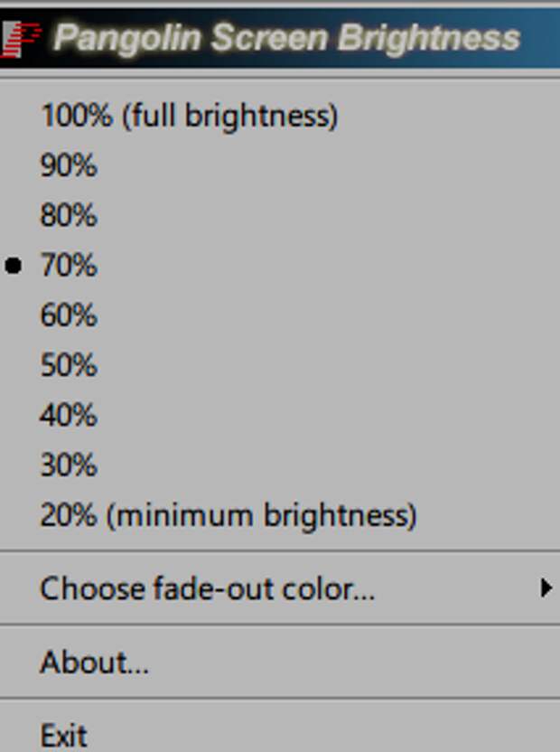Open the Choose fade-out color submenu
This screenshot has height=752, width=560.
point(280,588)
